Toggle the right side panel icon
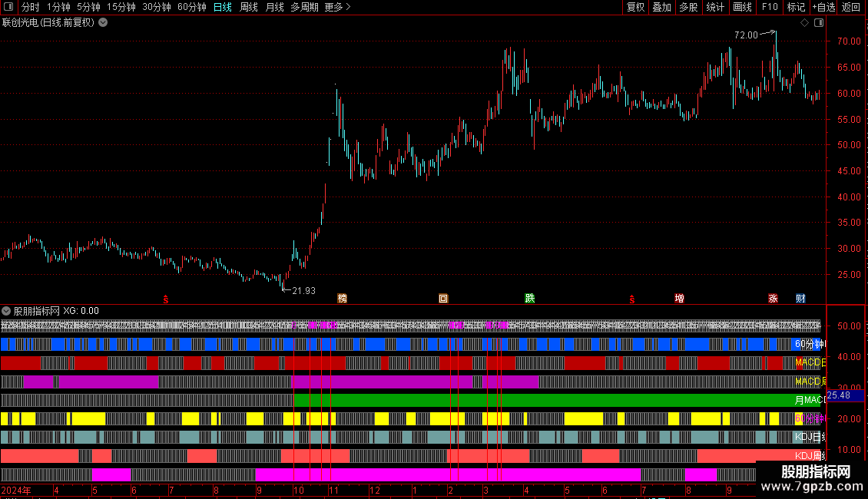868x499 pixels. [819, 23]
